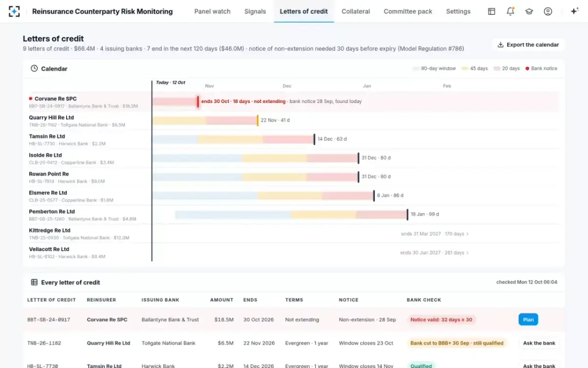Image resolution: width=588 pixels, height=368 pixels.
Task: Select the Letters of credit tab
Action: (304, 11)
